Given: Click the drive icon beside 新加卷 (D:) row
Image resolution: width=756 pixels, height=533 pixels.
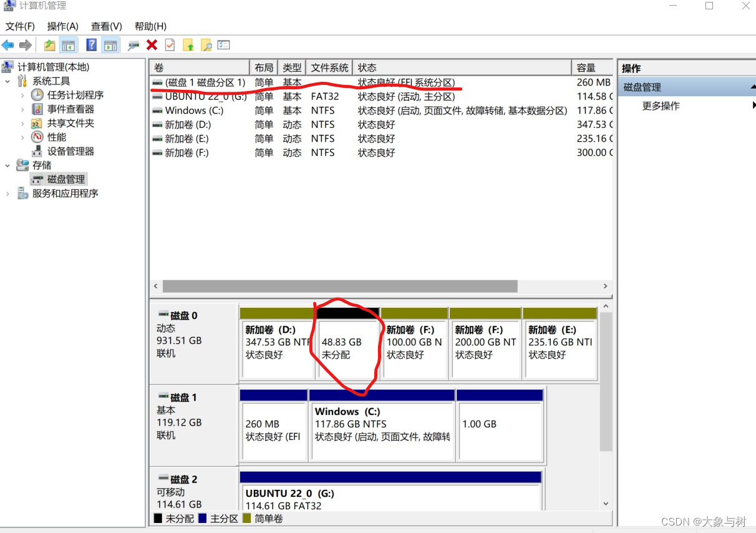Looking at the screenshot, I should [x=158, y=124].
